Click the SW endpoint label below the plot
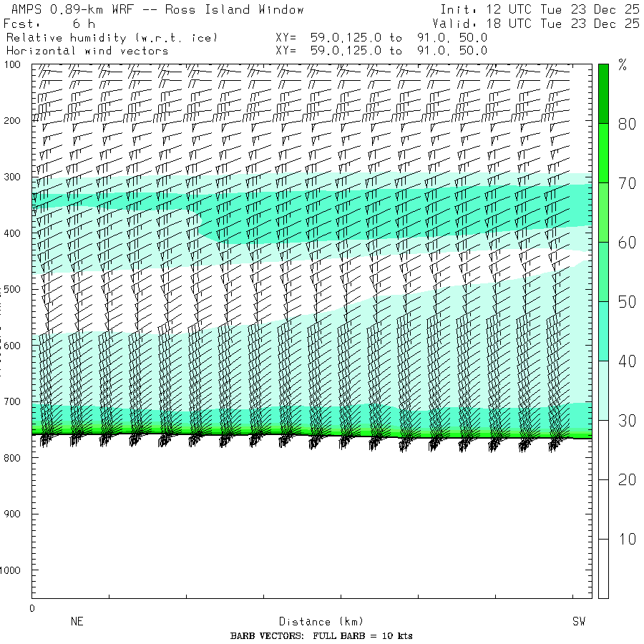The width and height of the screenshot is (644, 644). (578, 622)
